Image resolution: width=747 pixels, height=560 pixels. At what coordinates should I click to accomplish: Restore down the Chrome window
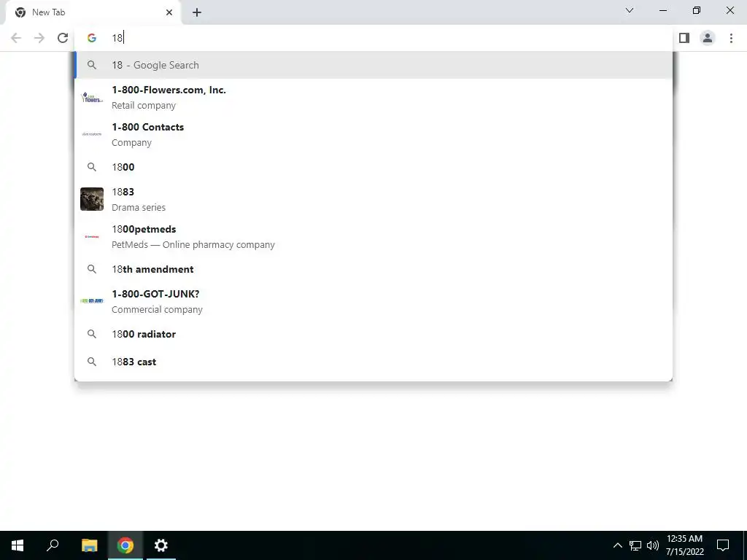[697, 10]
